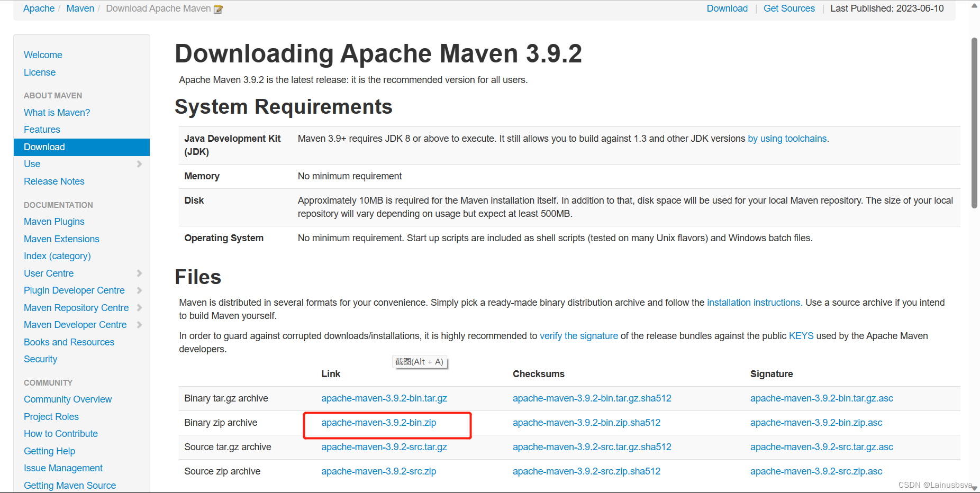Screen dimensions: 980x493
Task: Expand the Use submenu chevron
Action: click(139, 164)
